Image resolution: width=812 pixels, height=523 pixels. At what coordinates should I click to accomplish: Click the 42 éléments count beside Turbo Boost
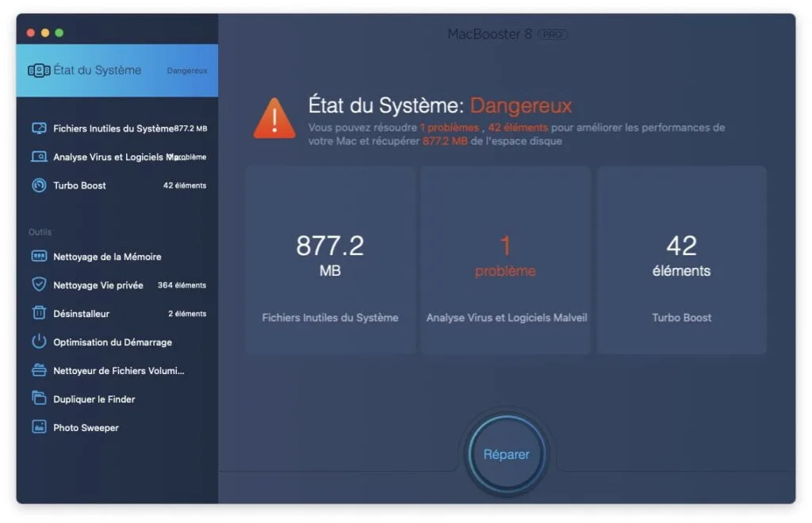[x=185, y=185]
